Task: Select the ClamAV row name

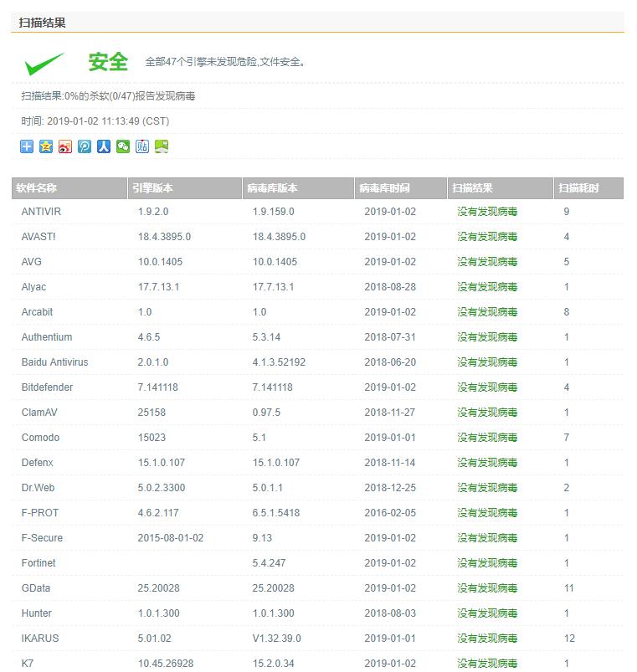Action: 39,413
